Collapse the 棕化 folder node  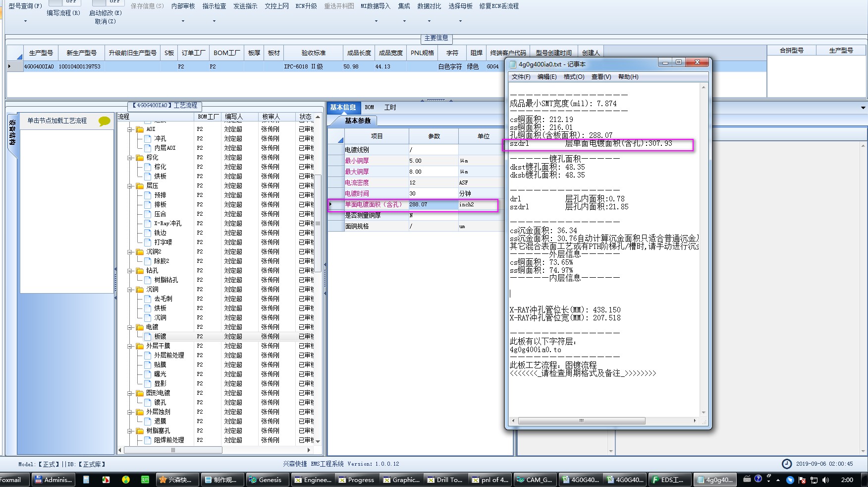click(130, 158)
